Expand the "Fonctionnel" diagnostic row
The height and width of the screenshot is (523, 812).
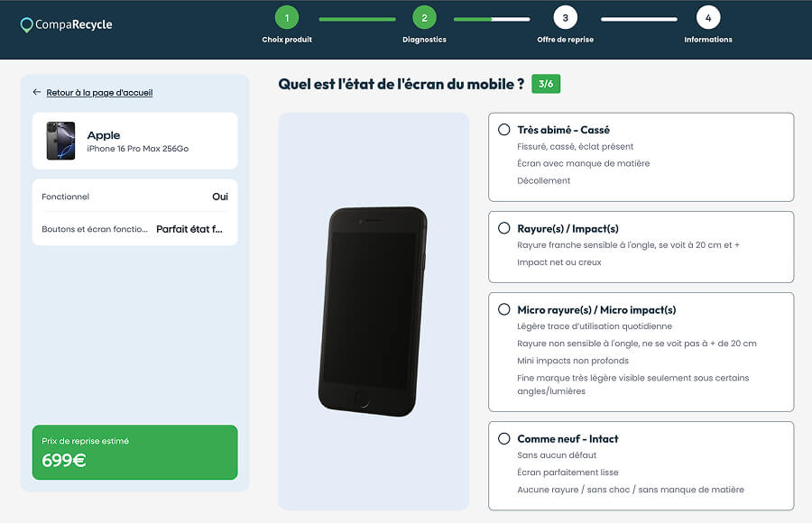[x=134, y=197]
